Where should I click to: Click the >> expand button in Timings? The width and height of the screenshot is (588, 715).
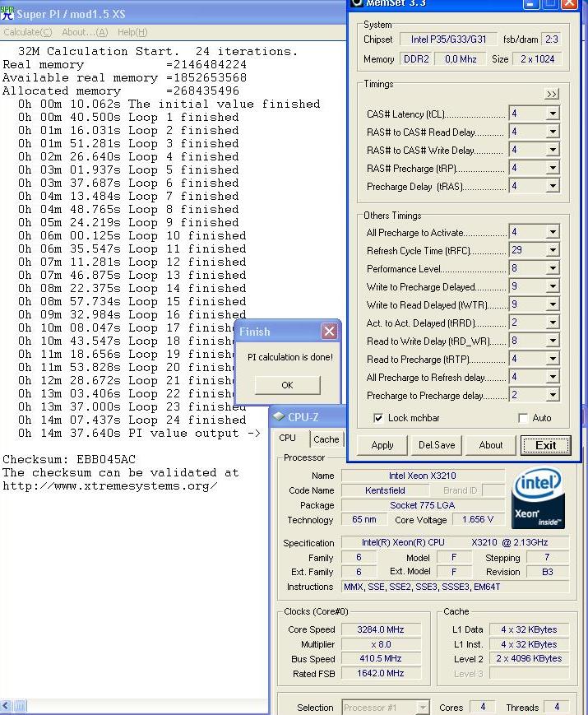point(552,94)
